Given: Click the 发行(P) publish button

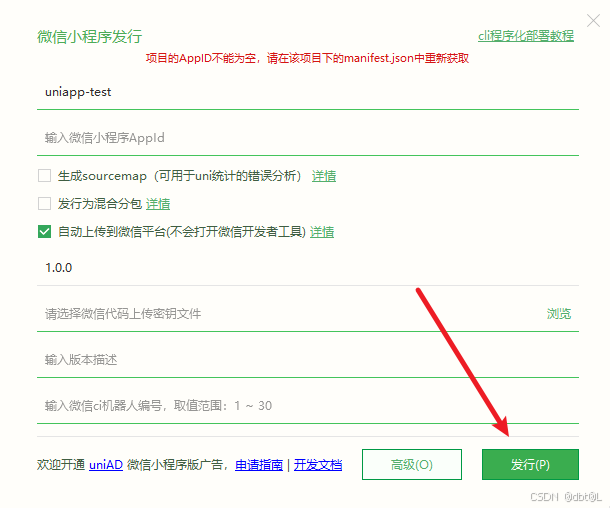Looking at the screenshot, I should pyautogui.click(x=530, y=464).
